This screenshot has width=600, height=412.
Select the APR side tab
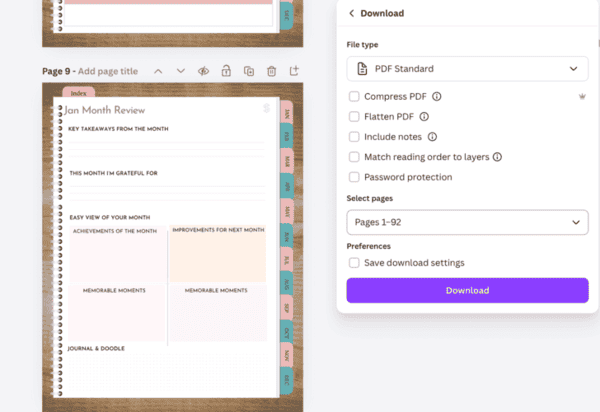pos(287,186)
